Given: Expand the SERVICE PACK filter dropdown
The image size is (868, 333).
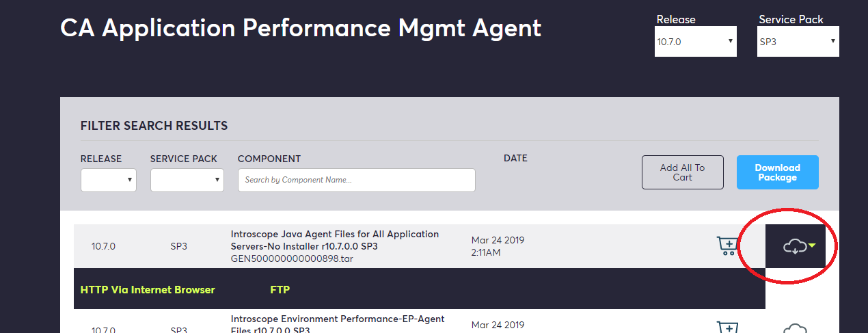Looking at the screenshot, I should [x=187, y=180].
